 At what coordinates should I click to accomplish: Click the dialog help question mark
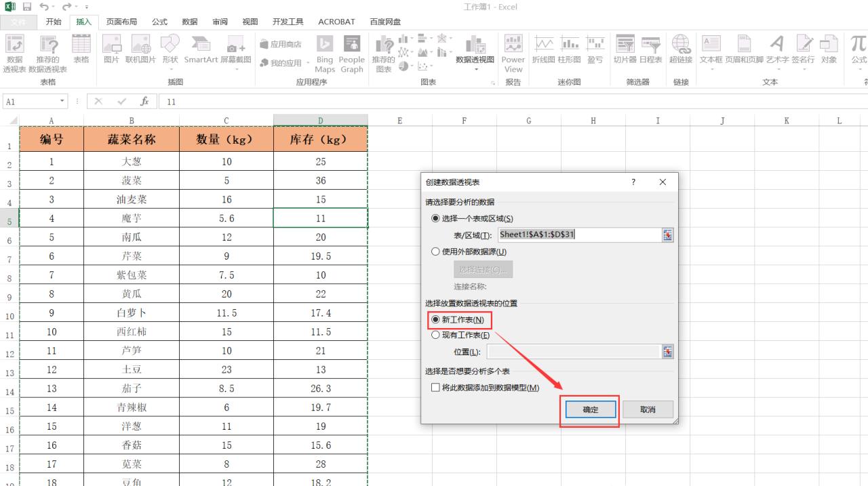tap(633, 182)
